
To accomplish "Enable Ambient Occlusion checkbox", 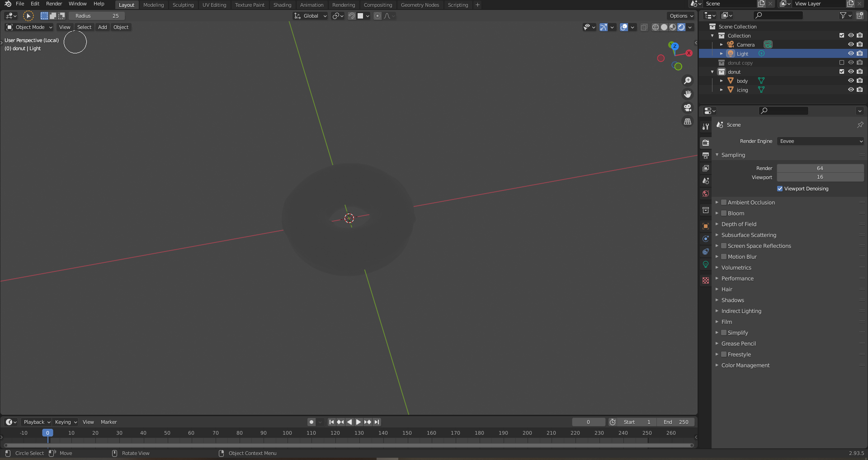I will [x=724, y=202].
